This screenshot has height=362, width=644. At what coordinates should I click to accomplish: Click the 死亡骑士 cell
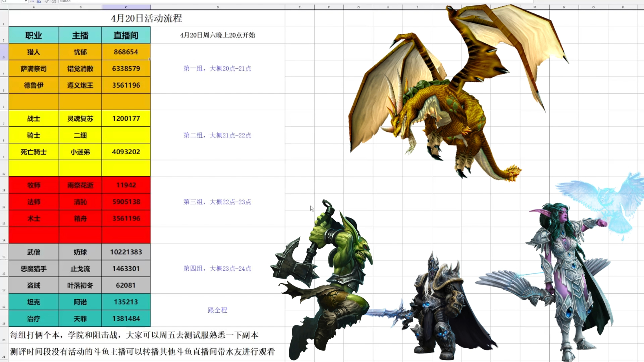tap(34, 152)
